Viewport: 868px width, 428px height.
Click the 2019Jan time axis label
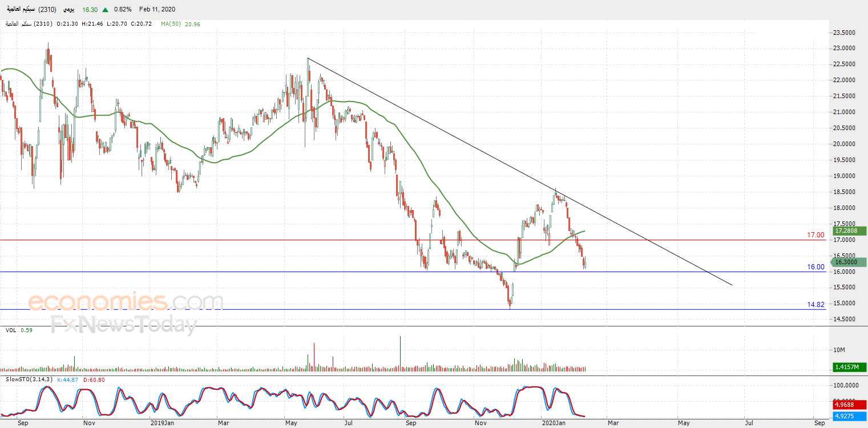pyautogui.click(x=162, y=423)
